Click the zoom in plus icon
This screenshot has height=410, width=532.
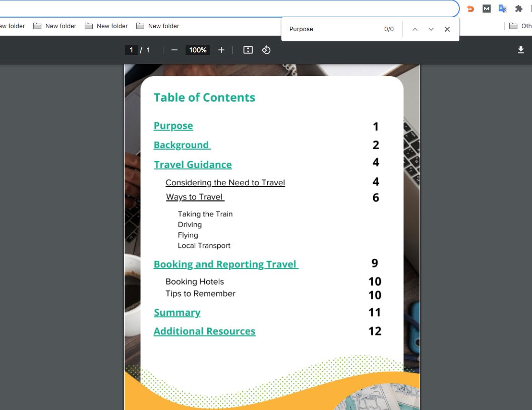pyautogui.click(x=221, y=50)
